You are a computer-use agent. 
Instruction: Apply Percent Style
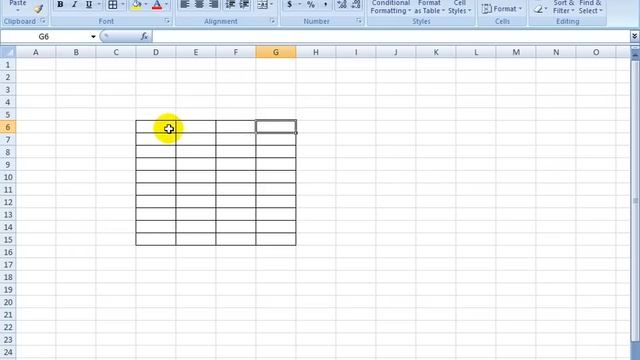pos(311,4)
